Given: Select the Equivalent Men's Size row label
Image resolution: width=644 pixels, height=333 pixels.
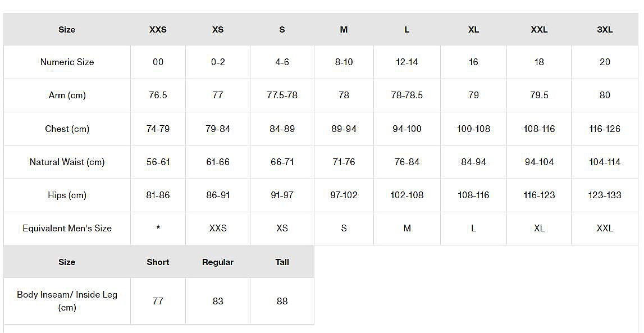Looking at the screenshot, I should click(67, 229).
